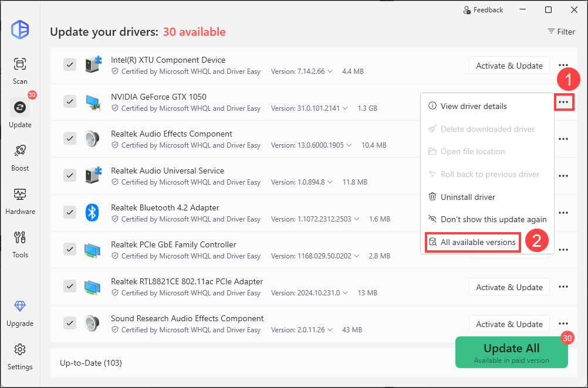
Task: Choose Don't show this update again
Action: coord(487,219)
